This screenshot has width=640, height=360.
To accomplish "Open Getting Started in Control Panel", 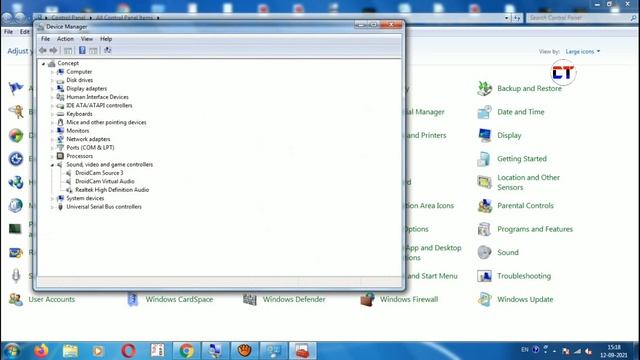I will [522, 159].
